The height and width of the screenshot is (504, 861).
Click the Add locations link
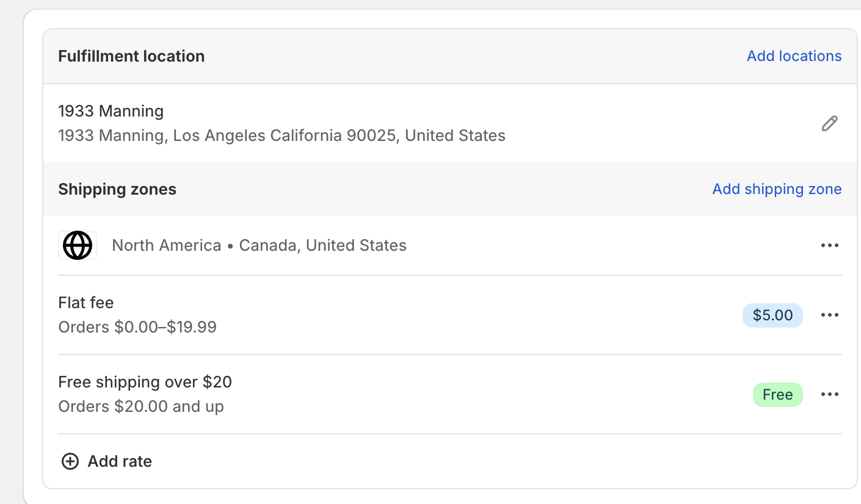(794, 56)
